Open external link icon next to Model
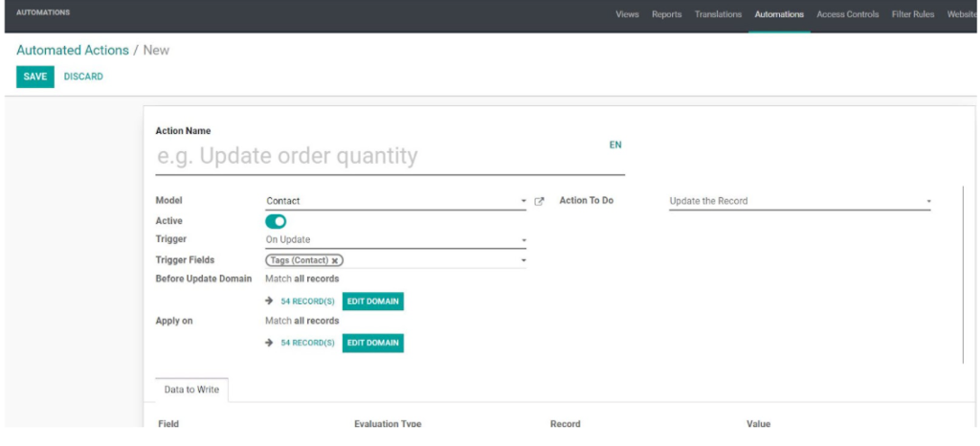 click(x=540, y=201)
